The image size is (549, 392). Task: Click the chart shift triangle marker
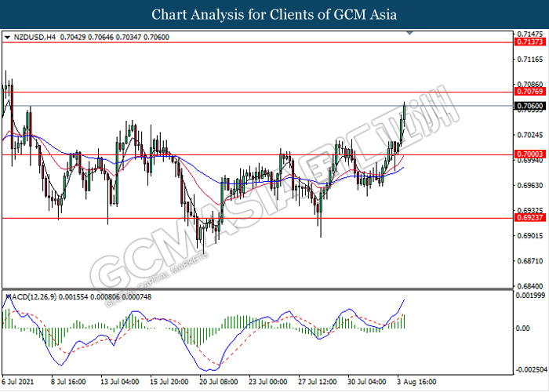tap(409, 33)
